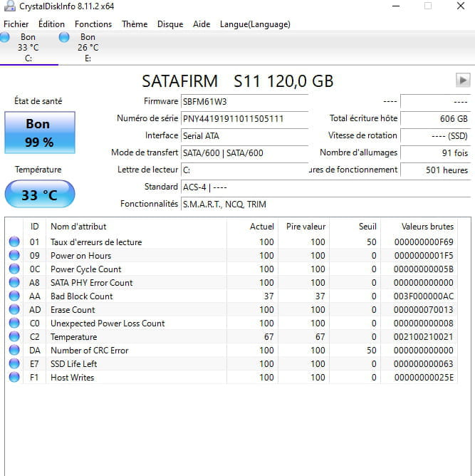This screenshot has height=476, width=475.
Task: Select the Bad Block Count row
Action: pyautogui.click(x=231, y=296)
